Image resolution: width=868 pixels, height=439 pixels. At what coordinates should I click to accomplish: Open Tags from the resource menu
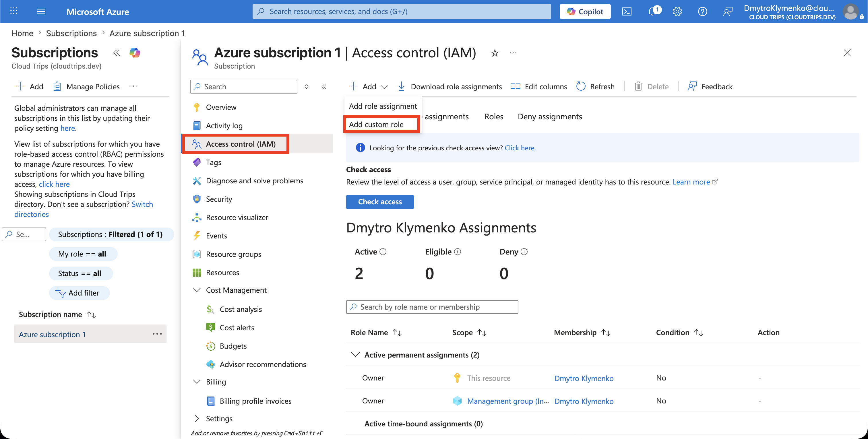click(x=213, y=162)
